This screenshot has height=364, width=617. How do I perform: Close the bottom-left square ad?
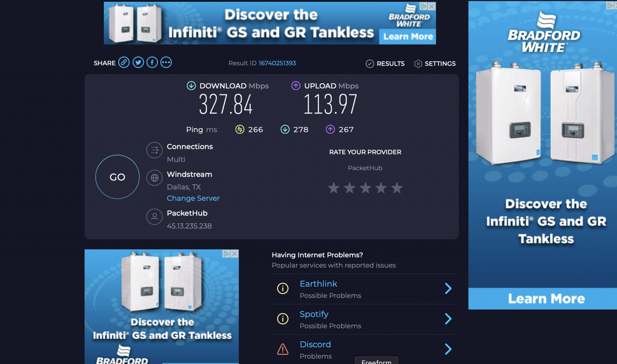234,254
